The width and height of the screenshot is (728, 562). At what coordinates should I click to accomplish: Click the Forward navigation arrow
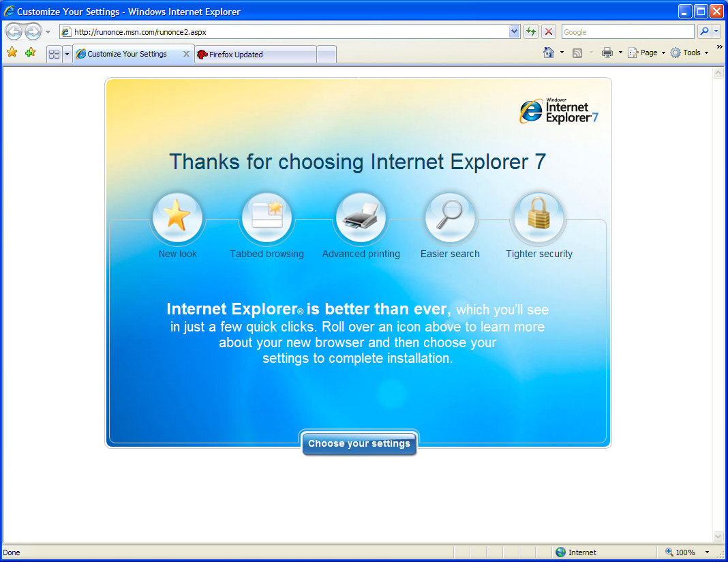(33, 31)
